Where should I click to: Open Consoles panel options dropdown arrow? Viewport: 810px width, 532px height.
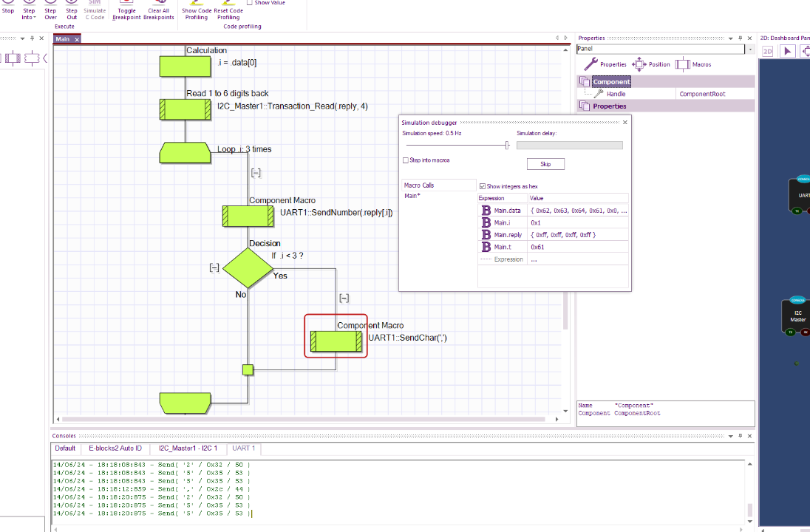coord(730,436)
